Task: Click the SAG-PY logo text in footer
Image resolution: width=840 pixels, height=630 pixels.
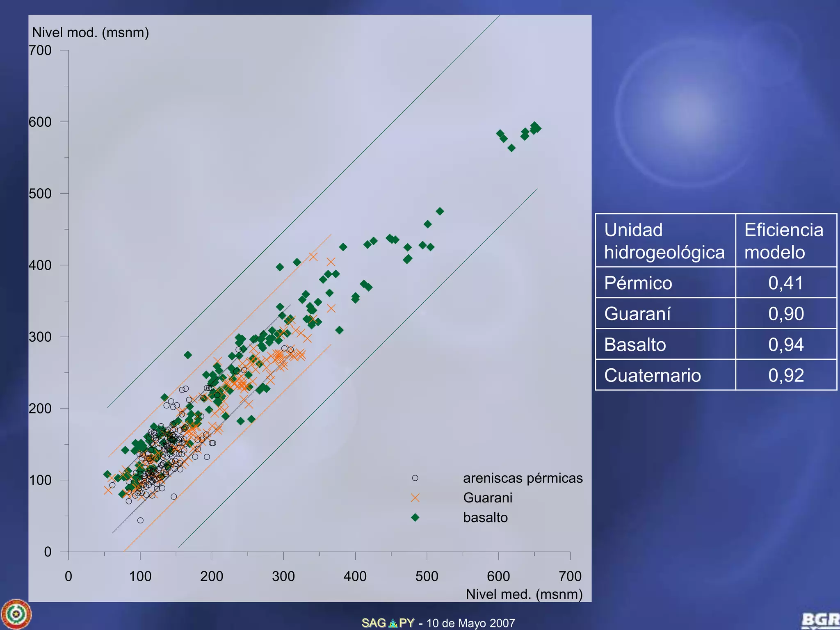Action: point(388,623)
